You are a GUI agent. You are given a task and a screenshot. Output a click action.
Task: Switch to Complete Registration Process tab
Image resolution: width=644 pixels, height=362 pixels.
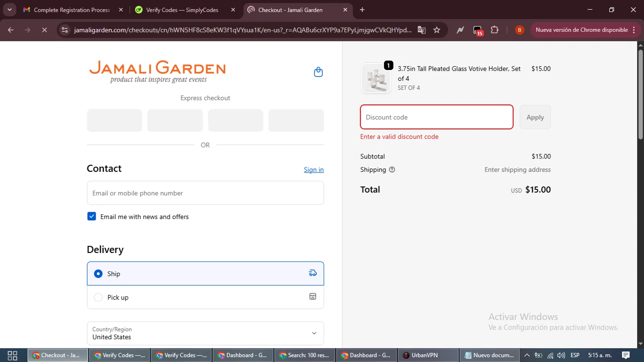(x=71, y=10)
